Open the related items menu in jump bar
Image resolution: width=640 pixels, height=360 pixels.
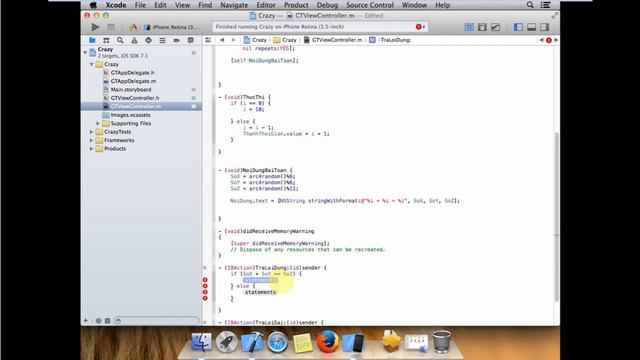click(x=208, y=40)
